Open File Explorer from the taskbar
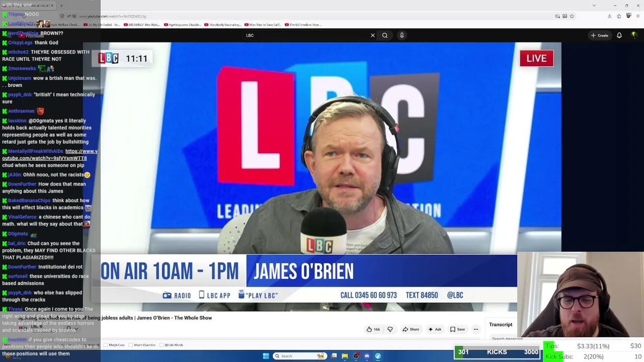Image resolution: width=644 pixels, height=362 pixels. [x=345, y=356]
